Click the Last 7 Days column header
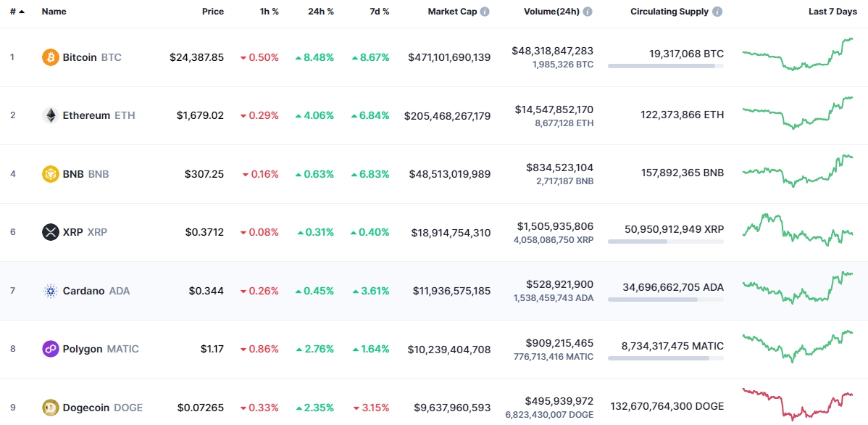Screen dimensions: 868x425 coord(833,12)
